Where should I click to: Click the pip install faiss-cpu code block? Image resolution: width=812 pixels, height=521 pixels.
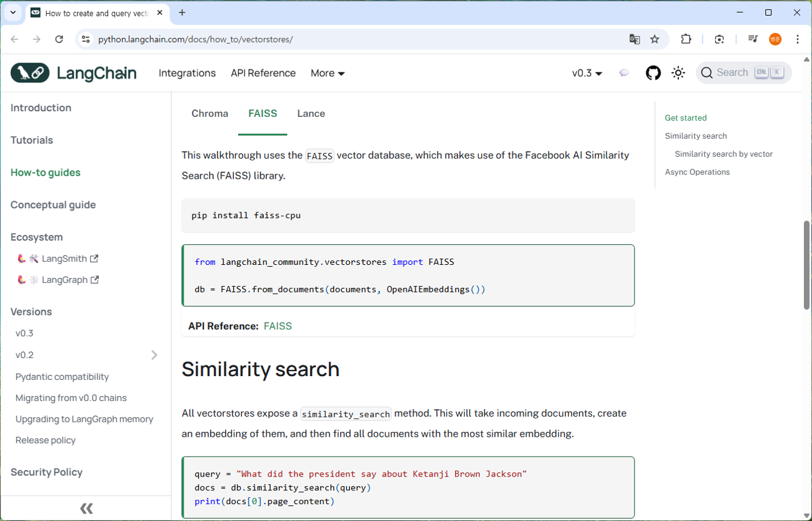(408, 216)
